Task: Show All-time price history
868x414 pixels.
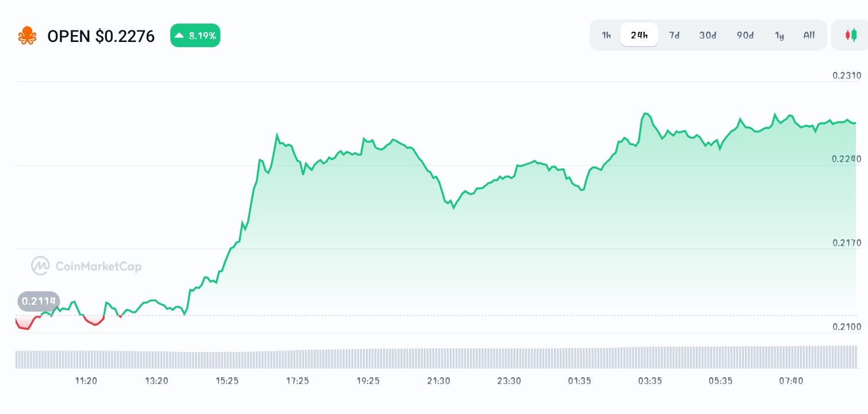Action: pos(809,35)
